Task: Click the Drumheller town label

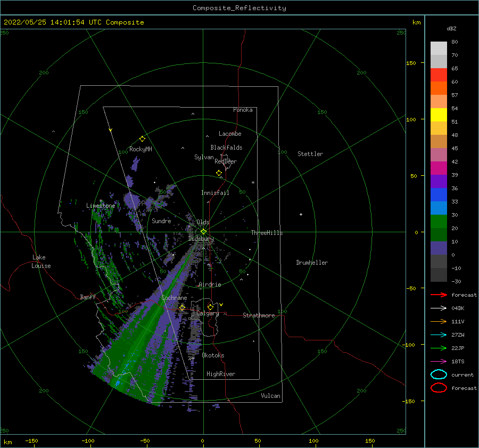Action: 312,263
